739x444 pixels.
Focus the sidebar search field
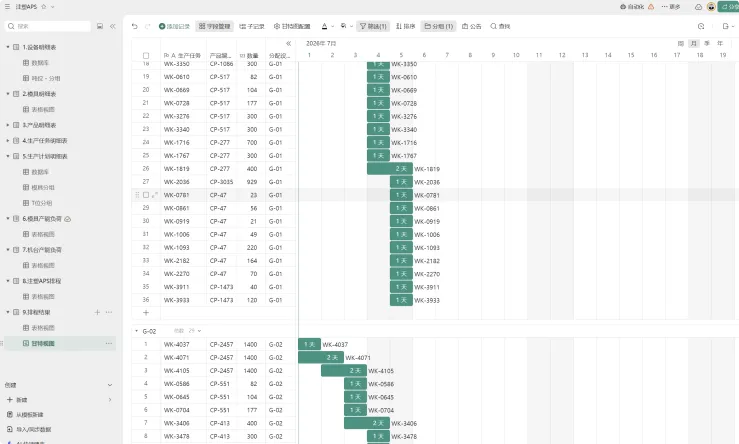coord(48,26)
